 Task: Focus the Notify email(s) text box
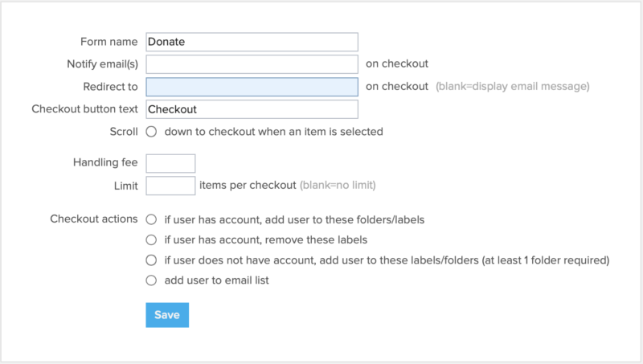pos(252,64)
